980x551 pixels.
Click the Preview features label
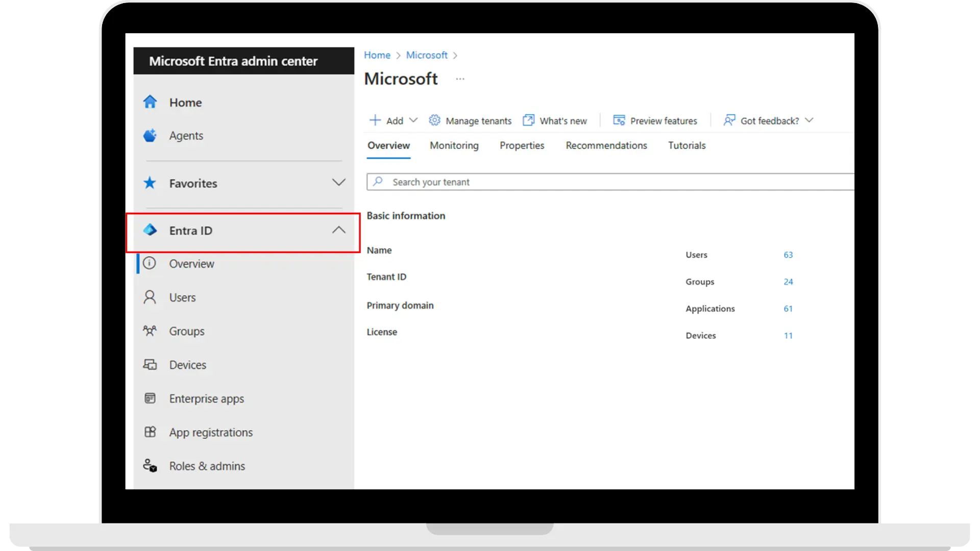tap(664, 121)
